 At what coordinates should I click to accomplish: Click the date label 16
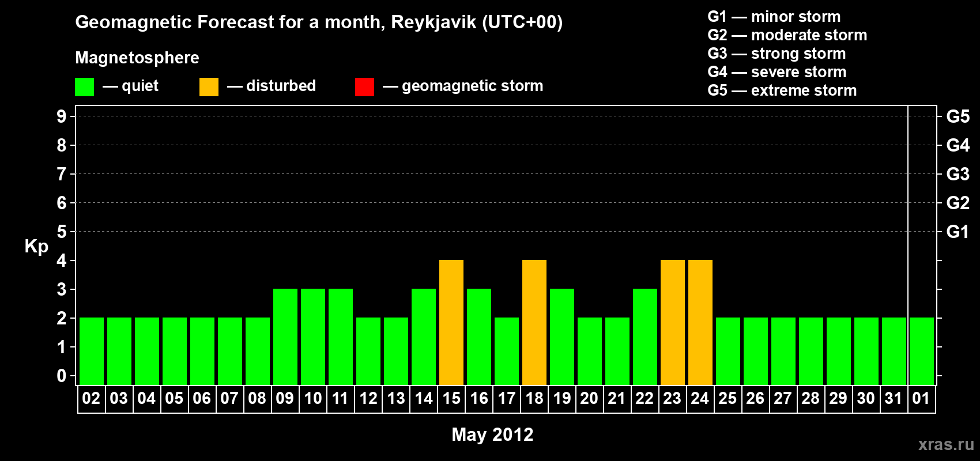click(478, 398)
